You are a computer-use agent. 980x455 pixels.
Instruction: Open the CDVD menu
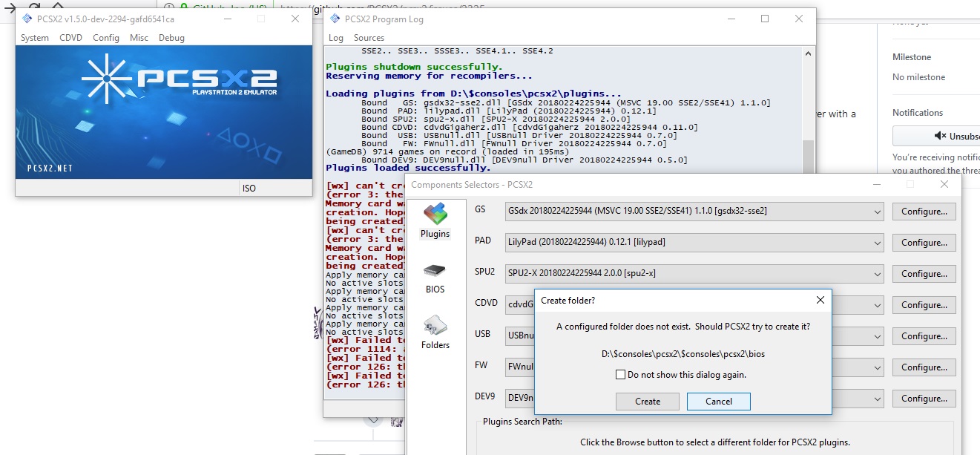pyautogui.click(x=71, y=38)
